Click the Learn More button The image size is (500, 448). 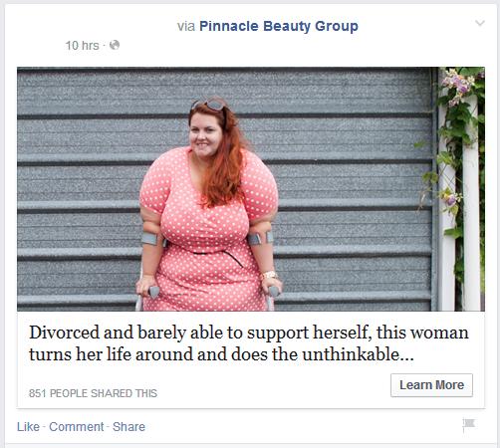click(x=431, y=385)
